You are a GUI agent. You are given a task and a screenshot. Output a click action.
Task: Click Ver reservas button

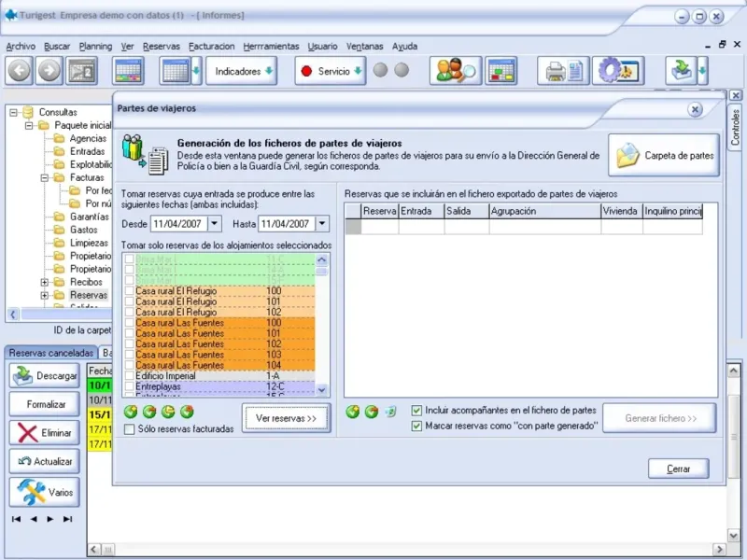coord(286,418)
